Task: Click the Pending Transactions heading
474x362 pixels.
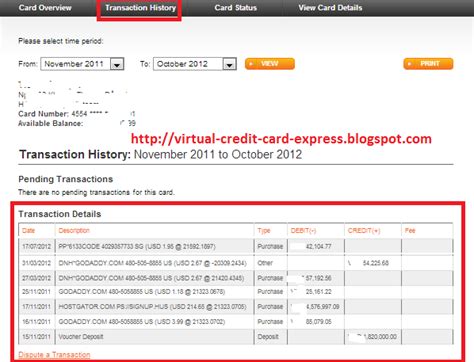Action: click(66, 179)
